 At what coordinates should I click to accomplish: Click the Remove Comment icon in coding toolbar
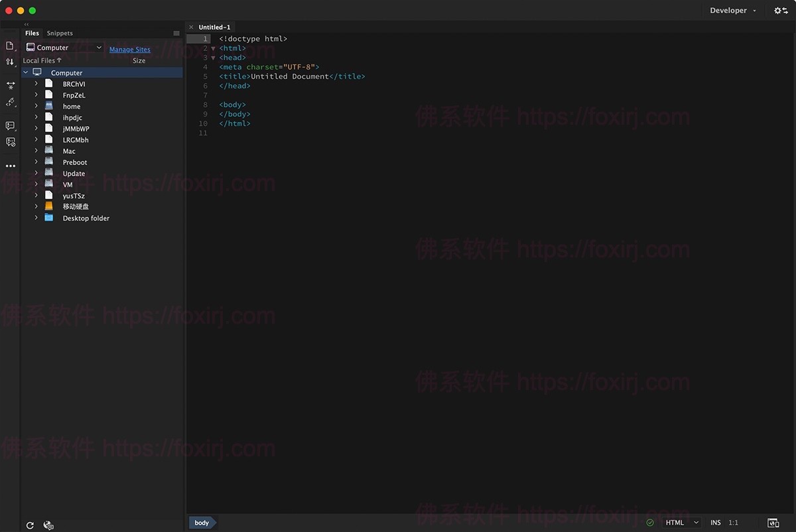(x=10, y=142)
